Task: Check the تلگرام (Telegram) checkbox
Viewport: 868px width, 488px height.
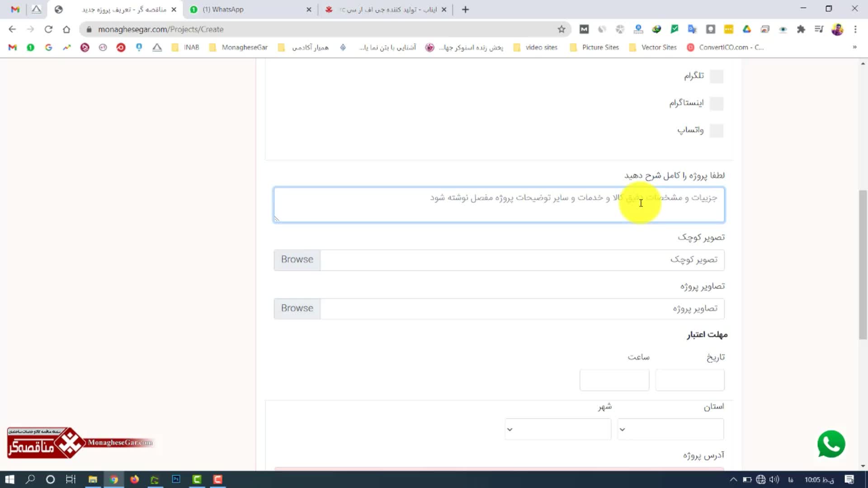Action: tap(716, 76)
